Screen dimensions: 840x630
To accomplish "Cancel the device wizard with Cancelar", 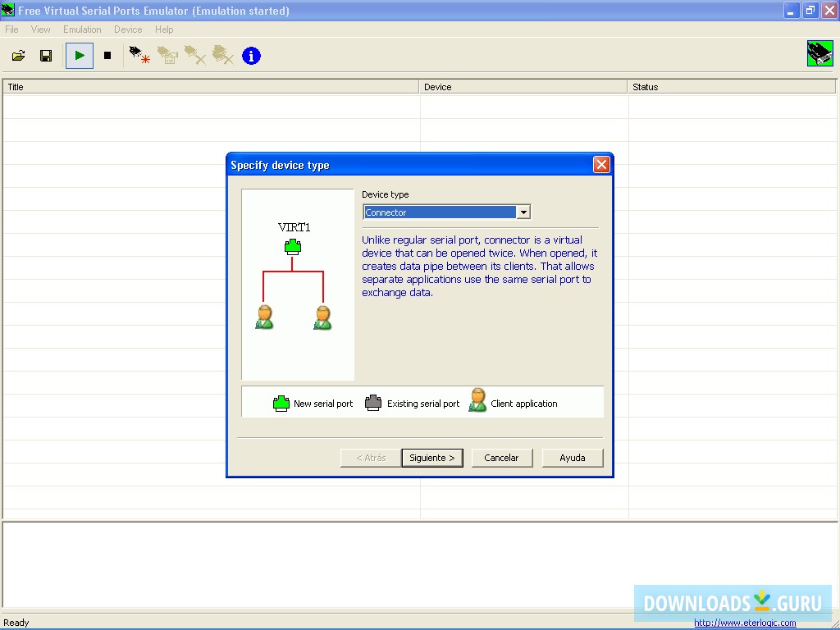I will tap(501, 458).
